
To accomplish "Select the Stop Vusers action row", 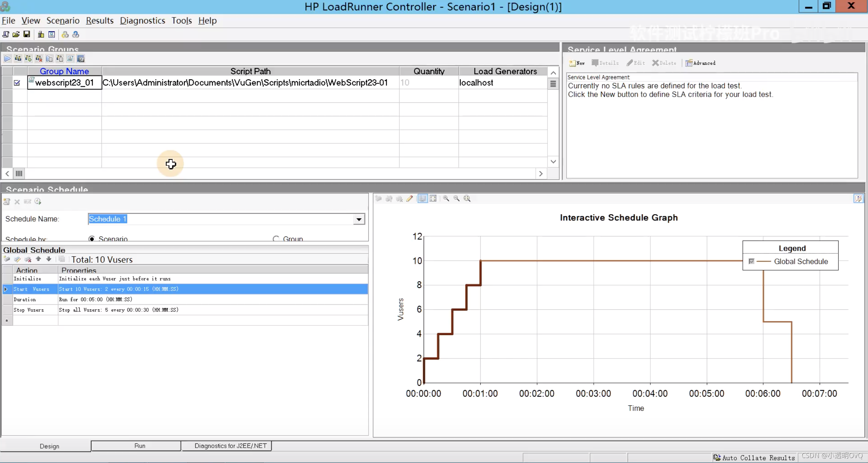I will [x=185, y=310].
